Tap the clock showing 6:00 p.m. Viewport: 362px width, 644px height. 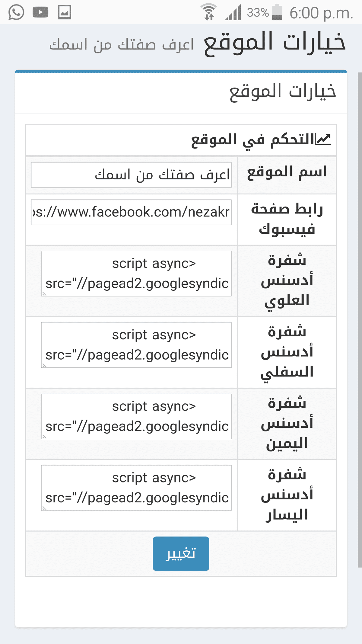pos(321,13)
